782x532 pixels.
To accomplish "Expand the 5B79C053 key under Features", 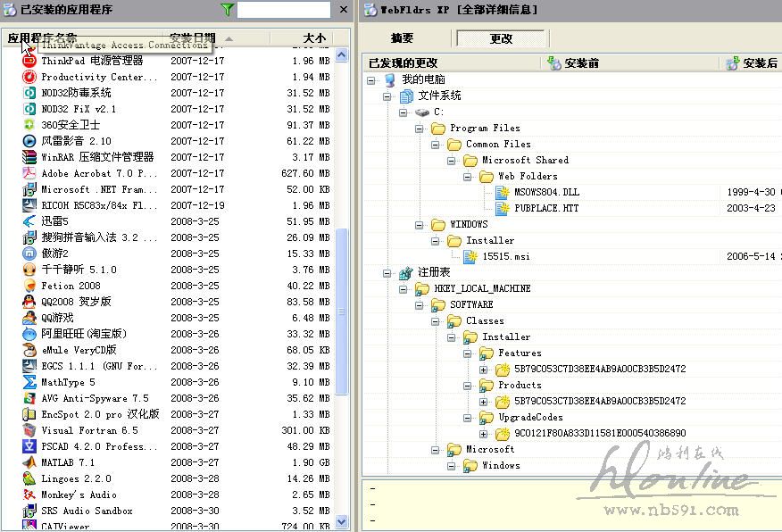I will point(483,370).
